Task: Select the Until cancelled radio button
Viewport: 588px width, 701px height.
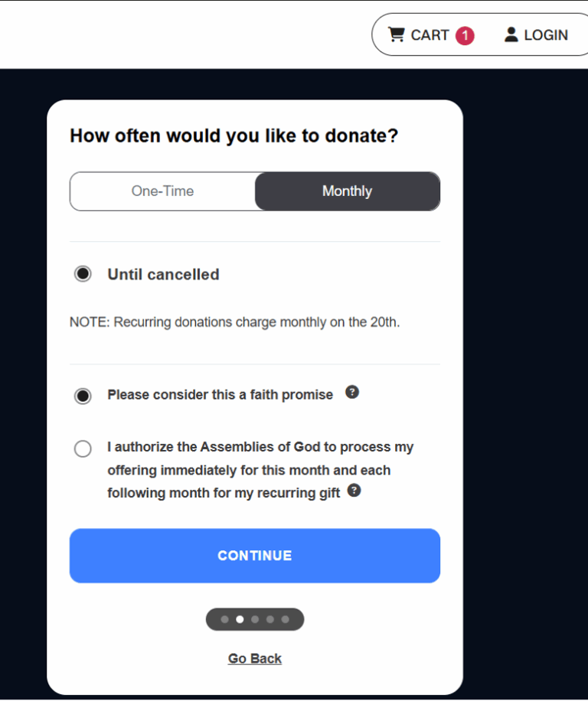Action: coord(83,274)
